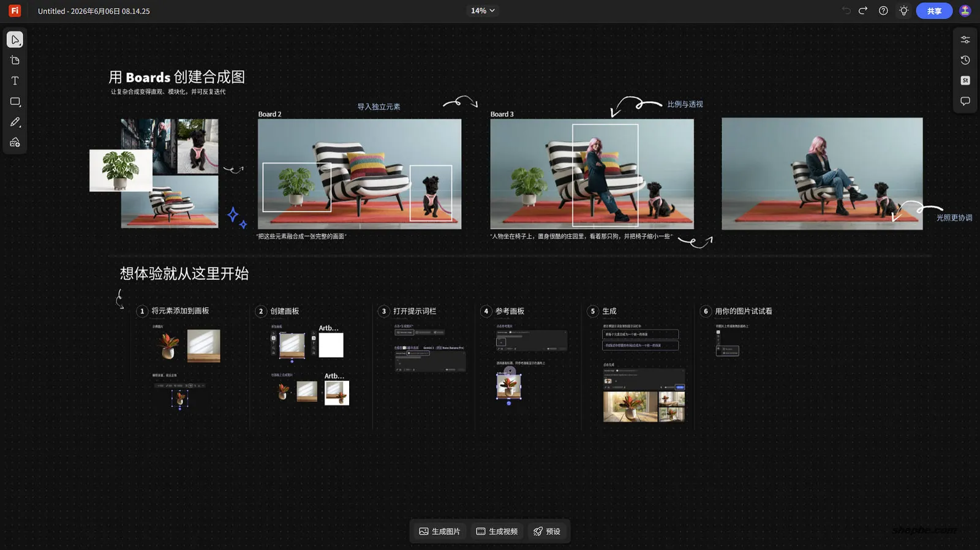Click the 光照更协调 annotation text
980x550 pixels.
[x=954, y=217]
